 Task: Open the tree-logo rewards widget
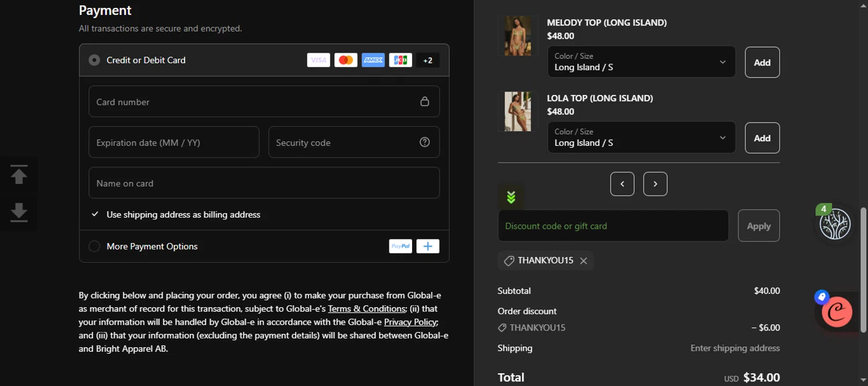pyautogui.click(x=835, y=224)
